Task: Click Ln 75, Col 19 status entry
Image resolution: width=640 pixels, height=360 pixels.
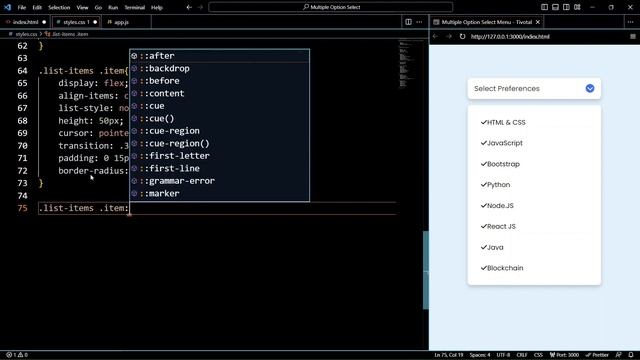Action: point(449,355)
